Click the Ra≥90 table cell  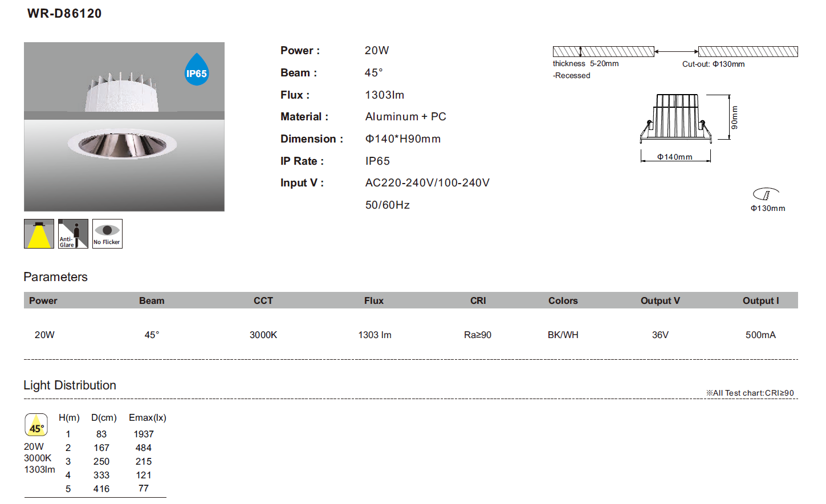[478, 335]
